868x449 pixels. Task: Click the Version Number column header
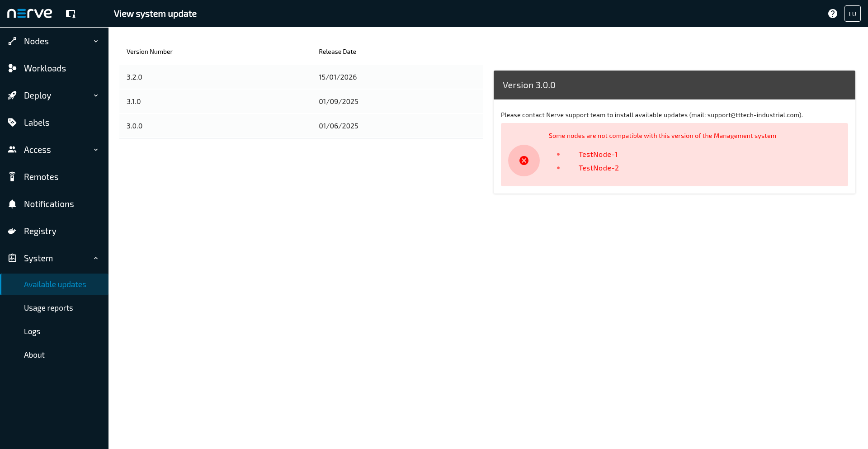pyautogui.click(x=150, y=52)
